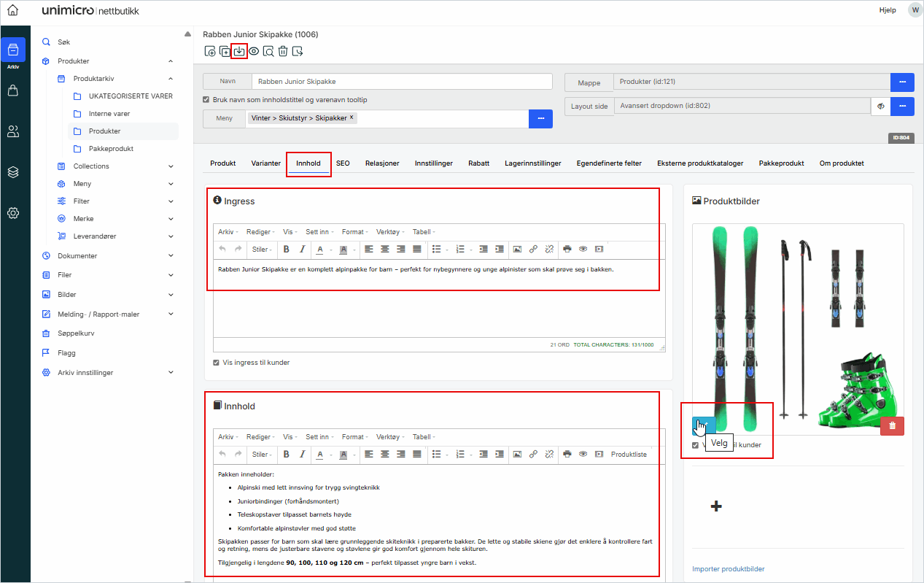Toggle visibility eye next to Layout side field
924x583 pixels.
[x=881, y=107]
